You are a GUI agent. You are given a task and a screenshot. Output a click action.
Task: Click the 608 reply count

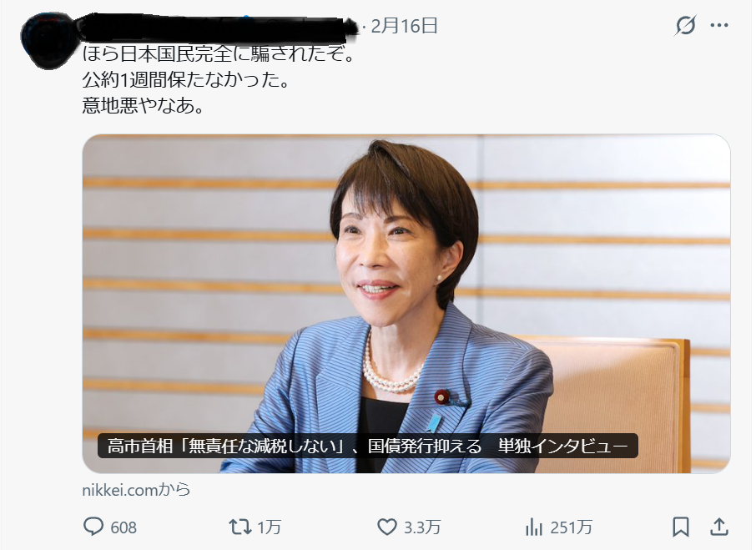pyautogui.click(x=123, y=527)
